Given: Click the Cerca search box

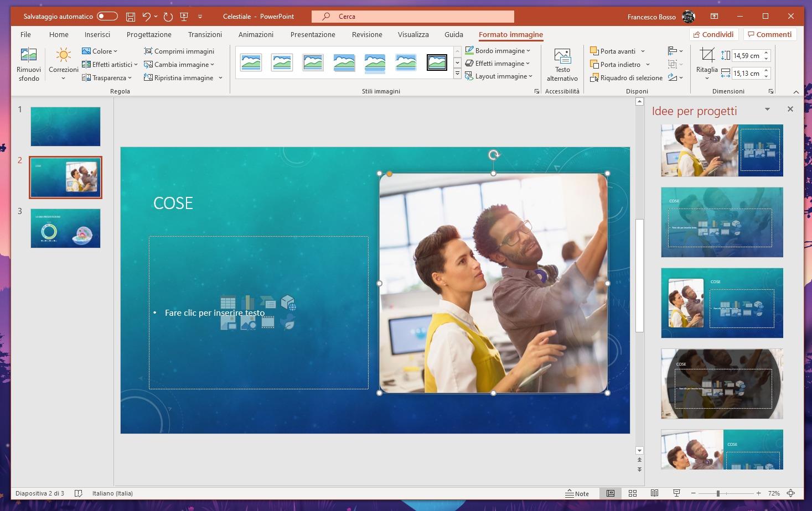Looking at the screenshot, I should (x=413, y=17).
